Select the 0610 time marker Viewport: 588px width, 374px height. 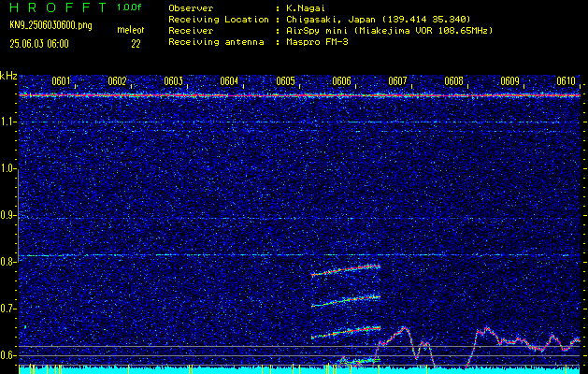(x=566, y=80)
